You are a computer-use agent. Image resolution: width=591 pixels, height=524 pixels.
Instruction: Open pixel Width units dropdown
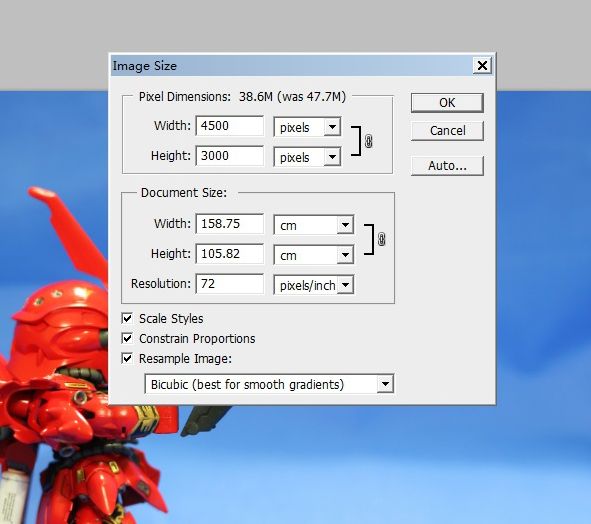pyautogui.click(x=307, y=127)
